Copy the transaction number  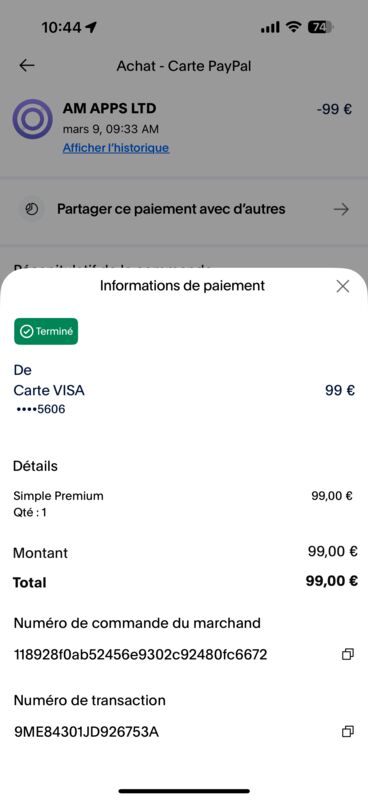(x=348, y=732)
